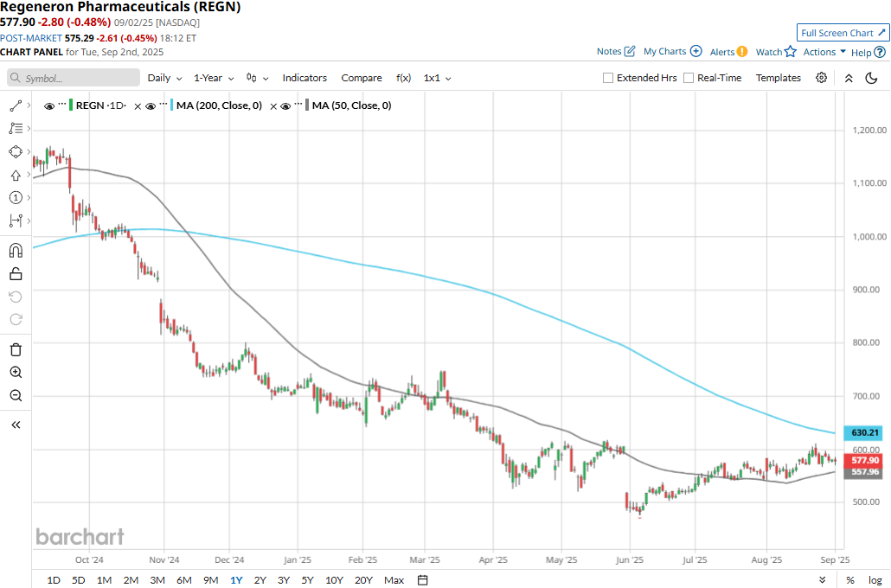Select the 6M time range tab
Image resolution: width=891 pixels, height=588 pixels.
click(x=184, y=580)
